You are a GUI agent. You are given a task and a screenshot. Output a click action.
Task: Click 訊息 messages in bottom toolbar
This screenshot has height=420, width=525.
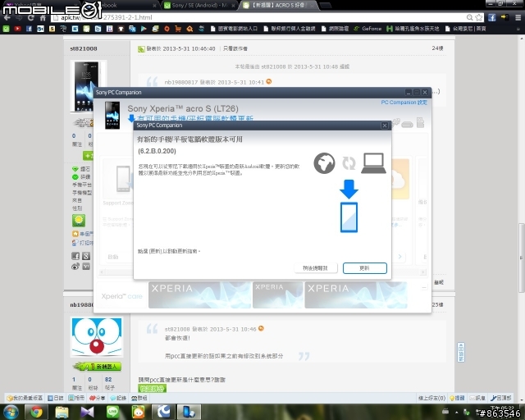(477, 398)
